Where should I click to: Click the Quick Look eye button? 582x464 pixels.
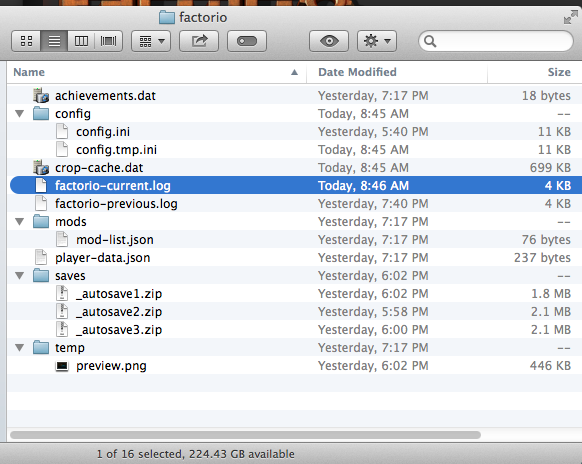coord(329,41)
